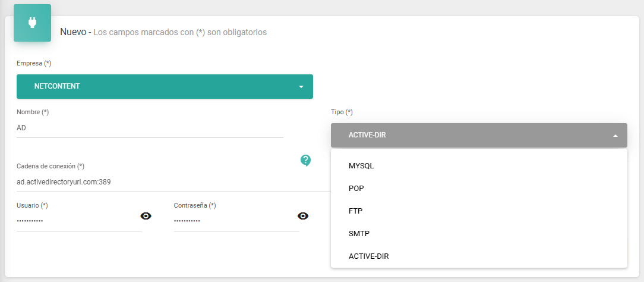Click the Cadena de conexión text field
The height and width of the screenshot is (282, 644).
pyautogui.click(x=173, y=182)
